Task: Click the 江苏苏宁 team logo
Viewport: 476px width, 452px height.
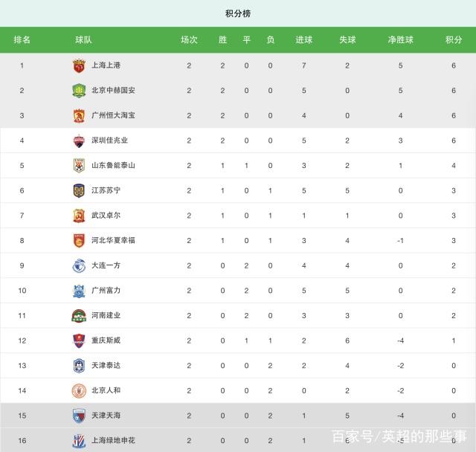Action: [79, 190]
